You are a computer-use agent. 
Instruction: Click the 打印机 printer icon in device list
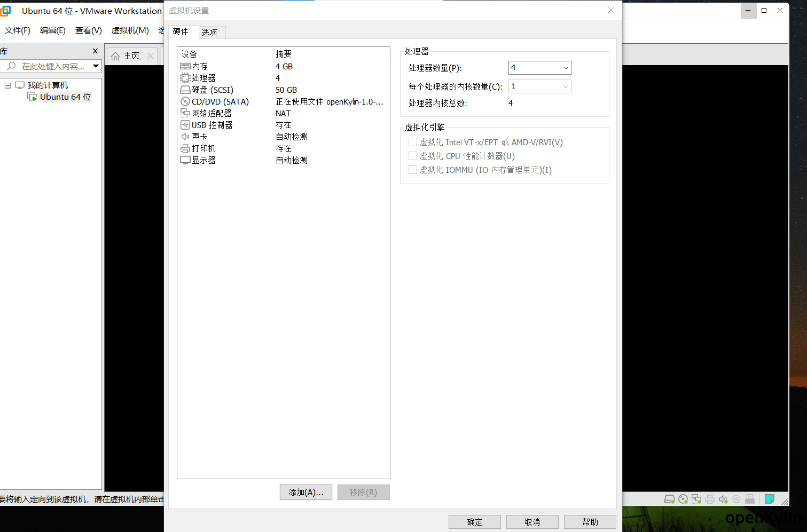[185, 148]
